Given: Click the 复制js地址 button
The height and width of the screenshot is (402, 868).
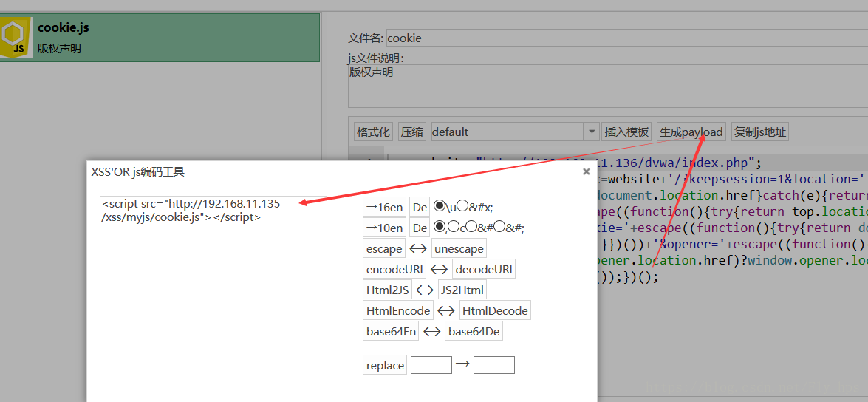Looking at the screenshot, I should [759, 132].
